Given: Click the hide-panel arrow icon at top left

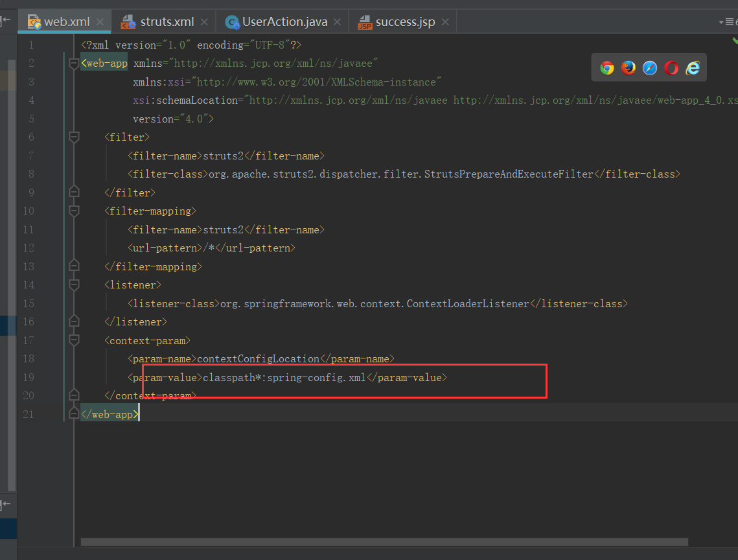Looking at the screenshot, I should 5,20.
